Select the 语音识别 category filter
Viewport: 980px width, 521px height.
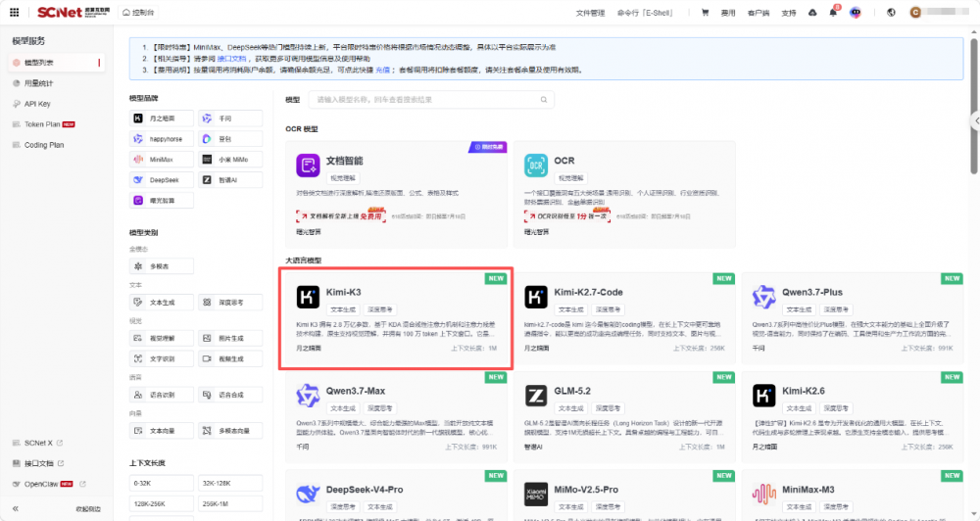tap(162, 395)
